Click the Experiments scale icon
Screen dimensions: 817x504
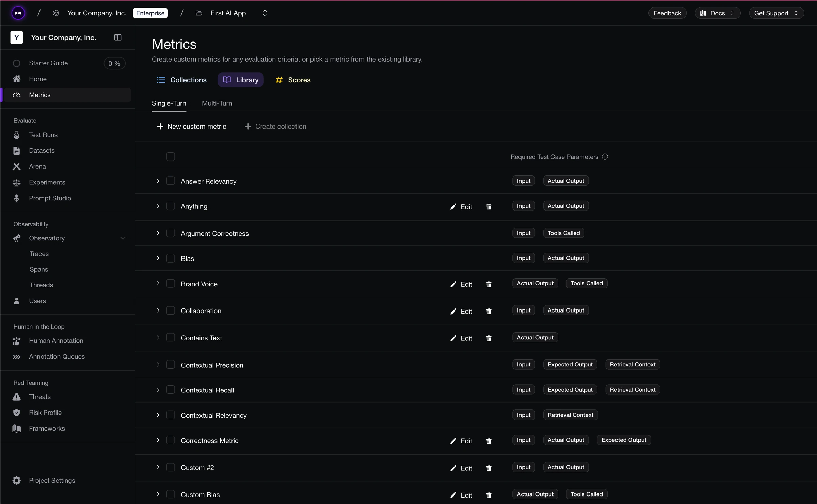(16, 182)
